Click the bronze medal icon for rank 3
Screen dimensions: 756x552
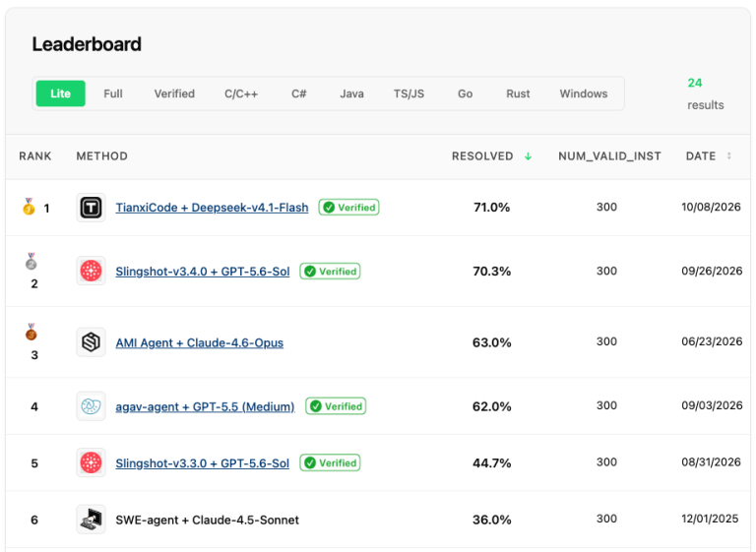31,332
